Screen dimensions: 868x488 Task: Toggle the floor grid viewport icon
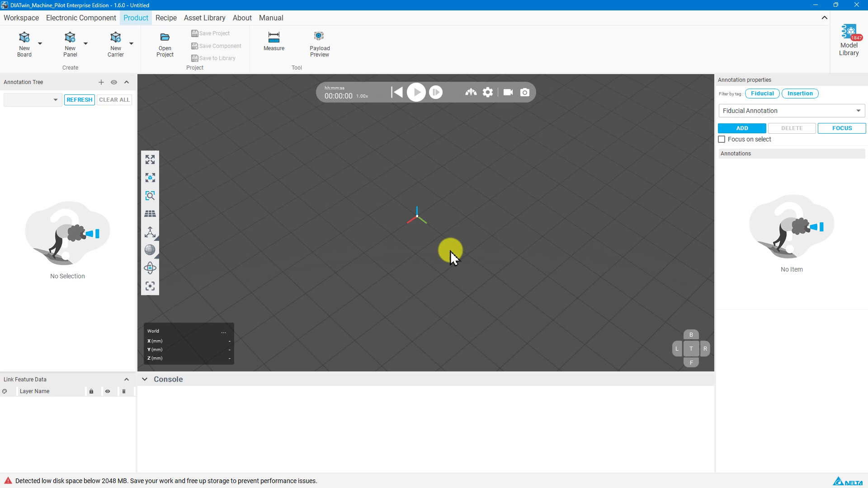150,214
